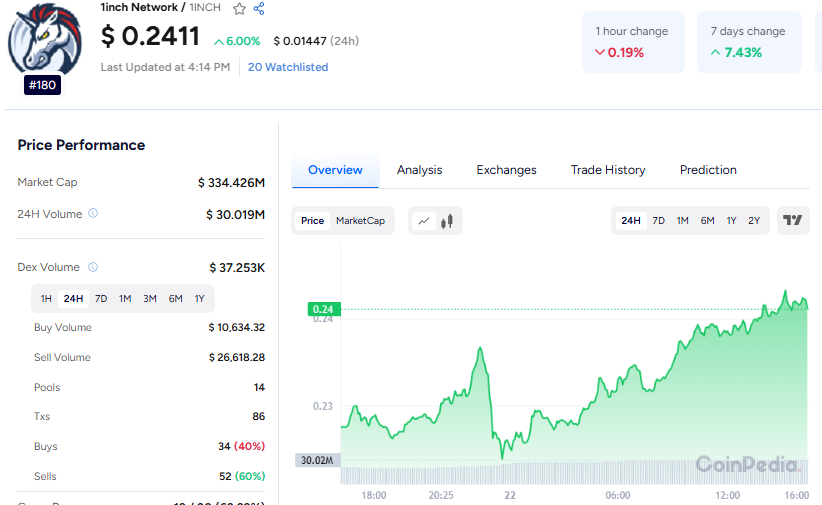Click the green 0.24 price marker
This screenshot has height=505, width=822.
[324, 309]
